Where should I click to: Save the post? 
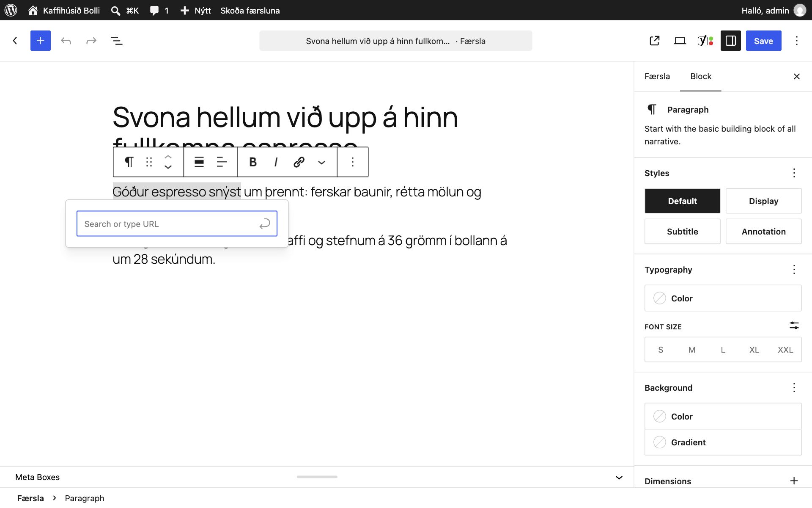763,41
